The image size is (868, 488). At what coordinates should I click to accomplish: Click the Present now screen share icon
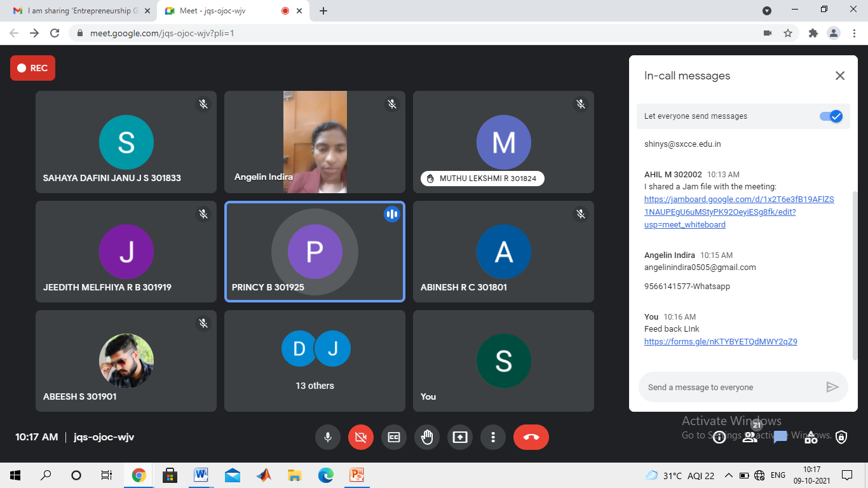[460, 437]
